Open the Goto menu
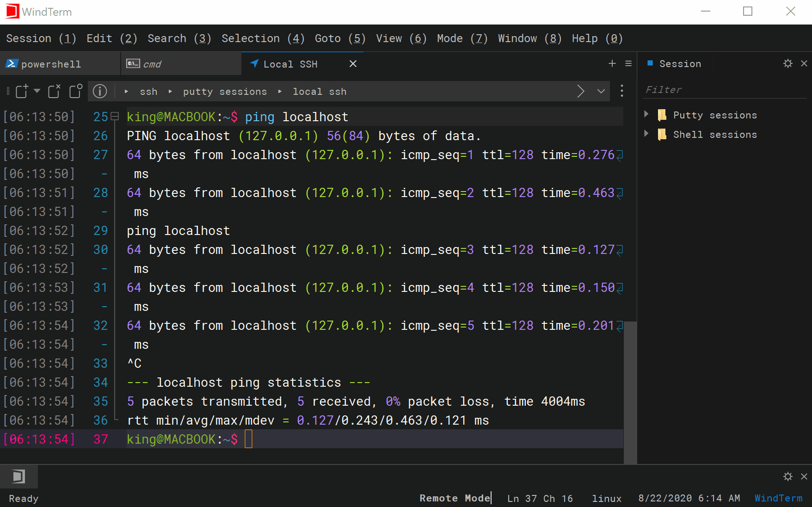The image size is (812, 507). point(340,38)
